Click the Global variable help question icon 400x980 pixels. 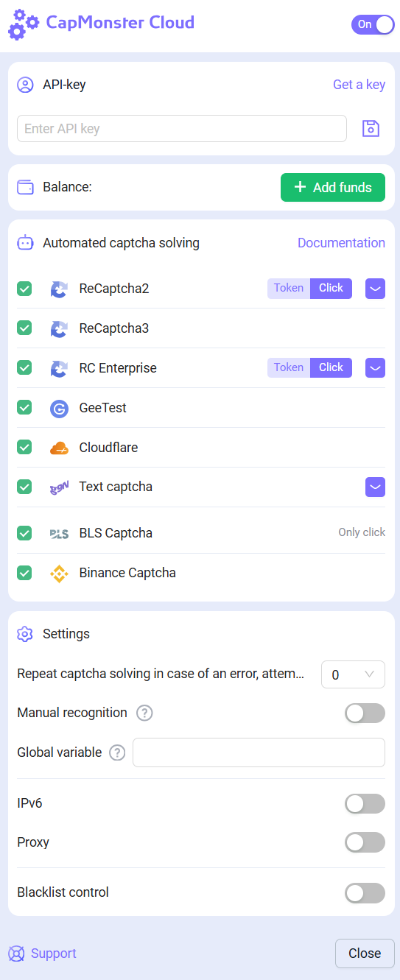117,752
